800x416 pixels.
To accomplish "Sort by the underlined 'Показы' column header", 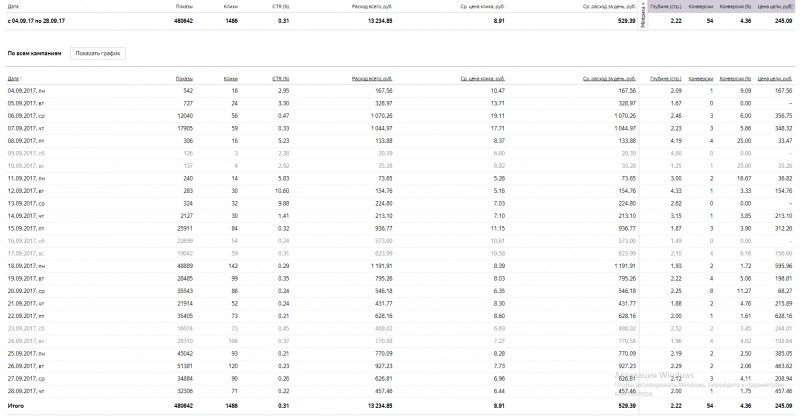I will (x=183, y=78).
